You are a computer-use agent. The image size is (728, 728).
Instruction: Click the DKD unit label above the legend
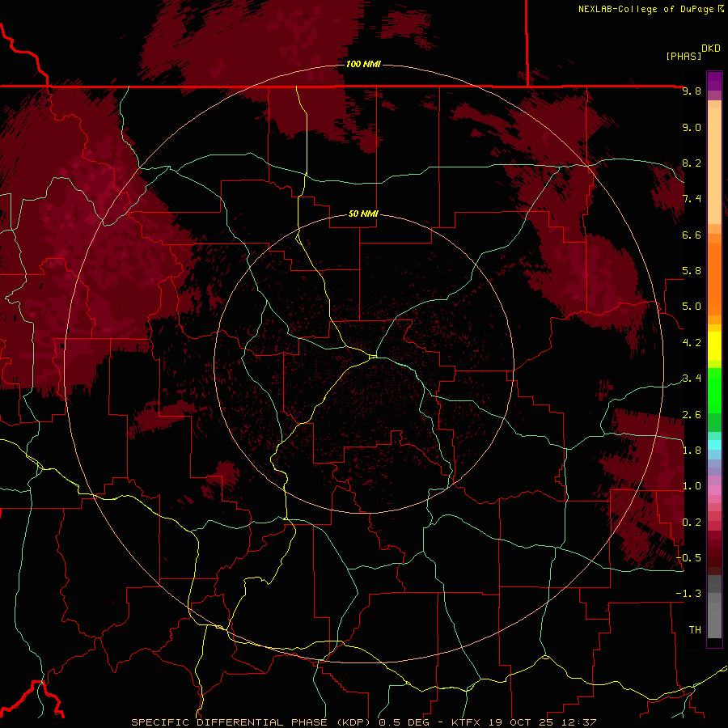[711, 49]
